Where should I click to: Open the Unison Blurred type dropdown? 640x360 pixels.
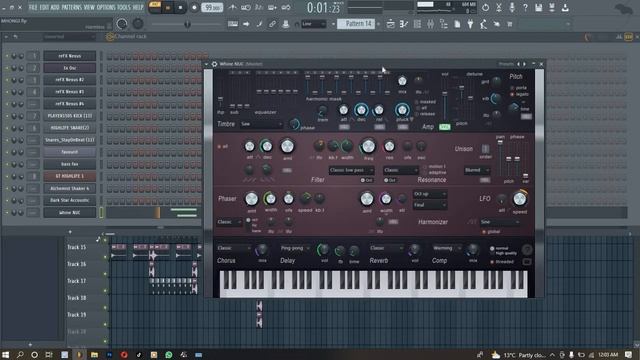tap(477, 170)
